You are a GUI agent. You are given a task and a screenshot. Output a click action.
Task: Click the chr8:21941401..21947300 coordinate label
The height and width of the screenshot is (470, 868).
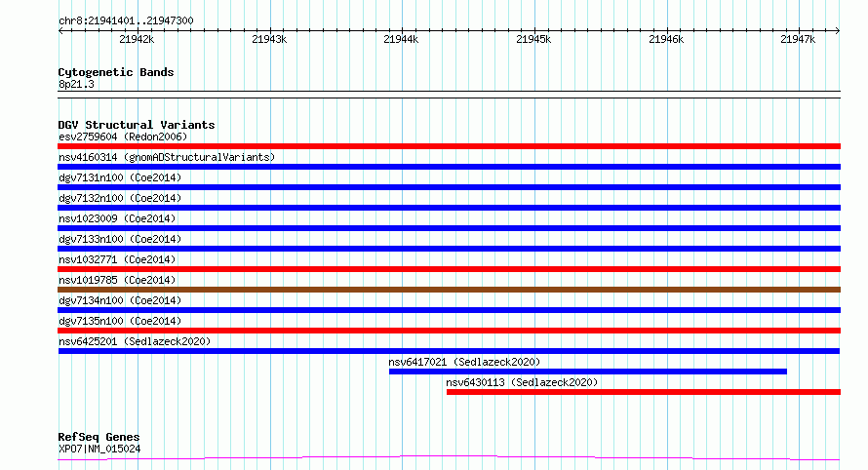click(126, 20)
